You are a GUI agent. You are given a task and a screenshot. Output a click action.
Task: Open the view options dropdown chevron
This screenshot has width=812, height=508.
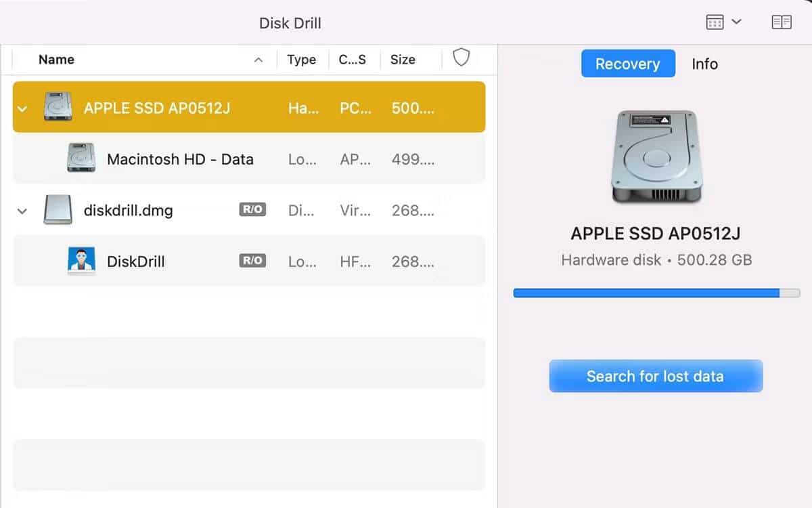click(738, 21)
